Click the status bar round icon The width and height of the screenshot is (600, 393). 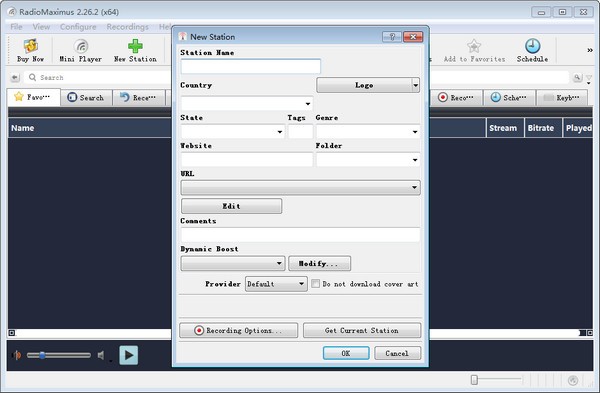(x=573, y=380)
